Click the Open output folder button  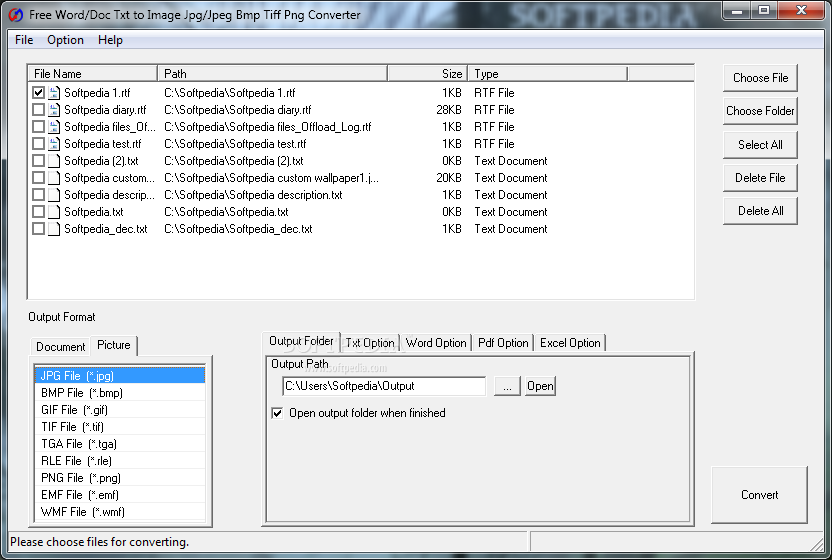(x=540, y=386)
